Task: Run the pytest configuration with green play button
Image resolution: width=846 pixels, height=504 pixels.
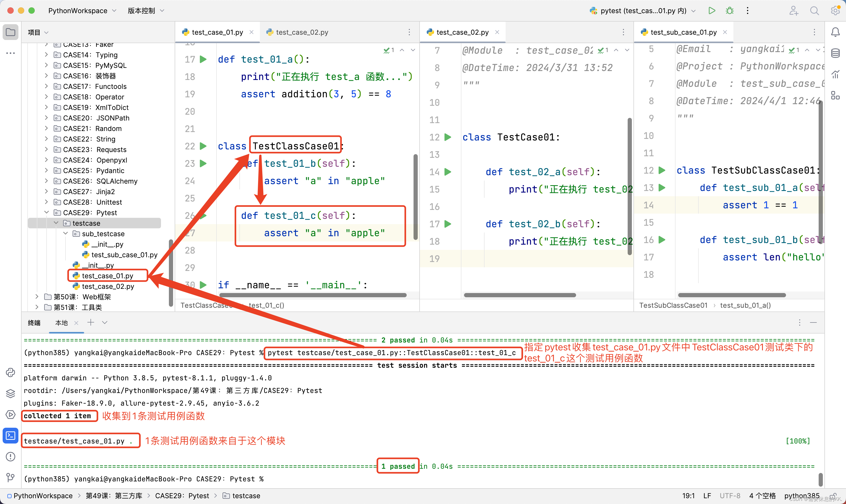Action: pyautogui.click(x=712, y=11)
